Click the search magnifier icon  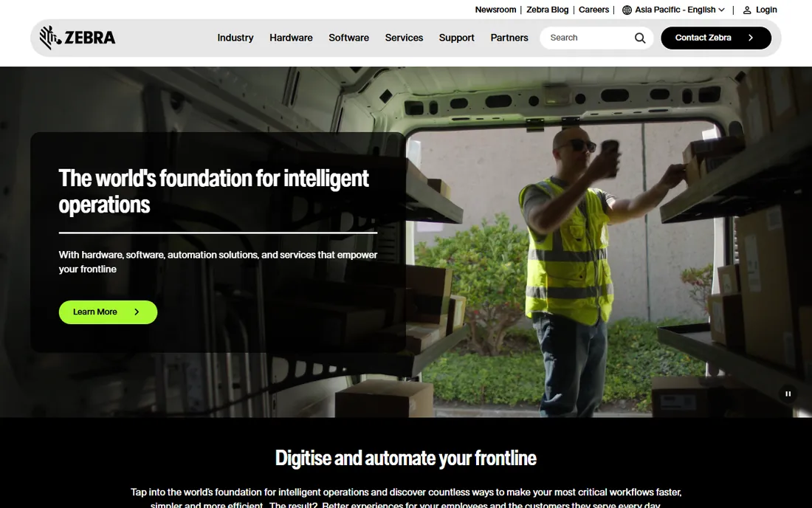point(640,38)
